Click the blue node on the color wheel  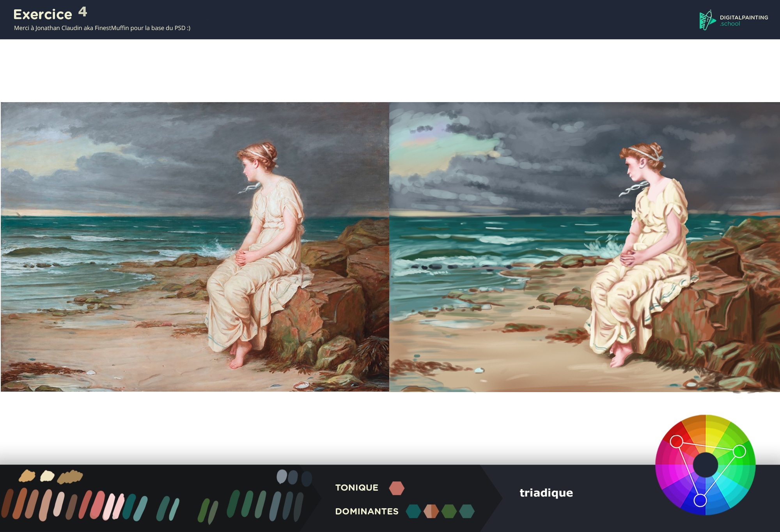tap(700, 500)
